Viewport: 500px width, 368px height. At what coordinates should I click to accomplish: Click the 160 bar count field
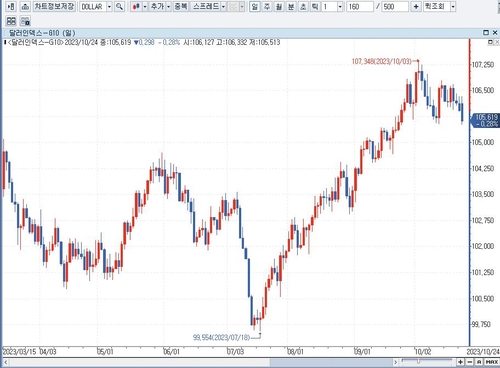click(360, 6)
